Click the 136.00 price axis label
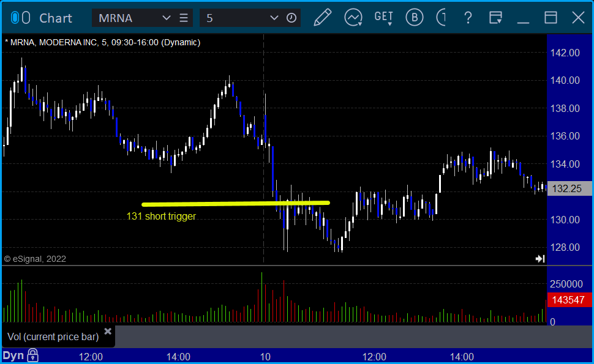This screenshot has width=594, height=364. tap(565, 136)
